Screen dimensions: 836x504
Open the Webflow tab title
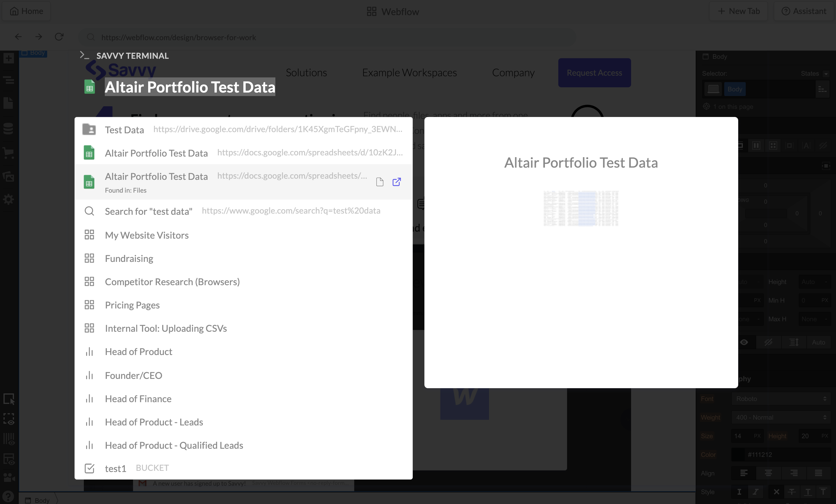(x=393, y=12)
